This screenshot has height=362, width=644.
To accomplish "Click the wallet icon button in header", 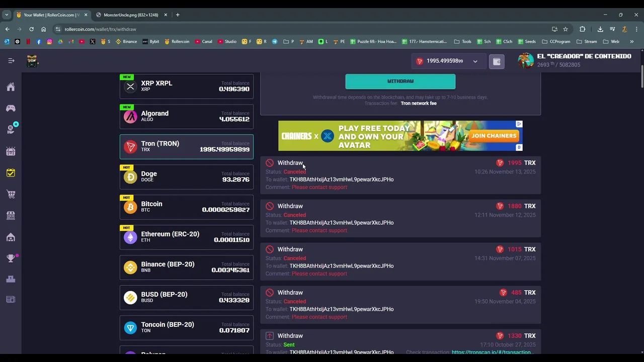I will pos(497,61).
